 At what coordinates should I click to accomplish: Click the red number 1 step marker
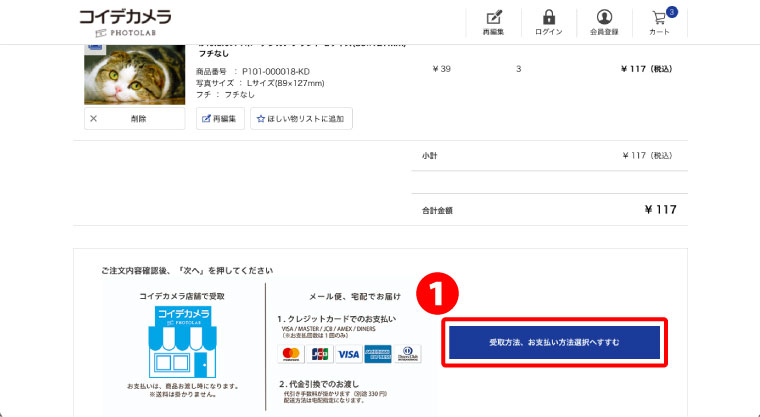tap(437, 294)
